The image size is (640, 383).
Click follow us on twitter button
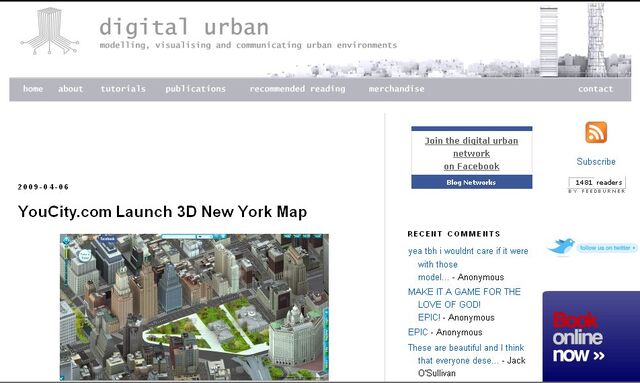[x=607, y=247]
